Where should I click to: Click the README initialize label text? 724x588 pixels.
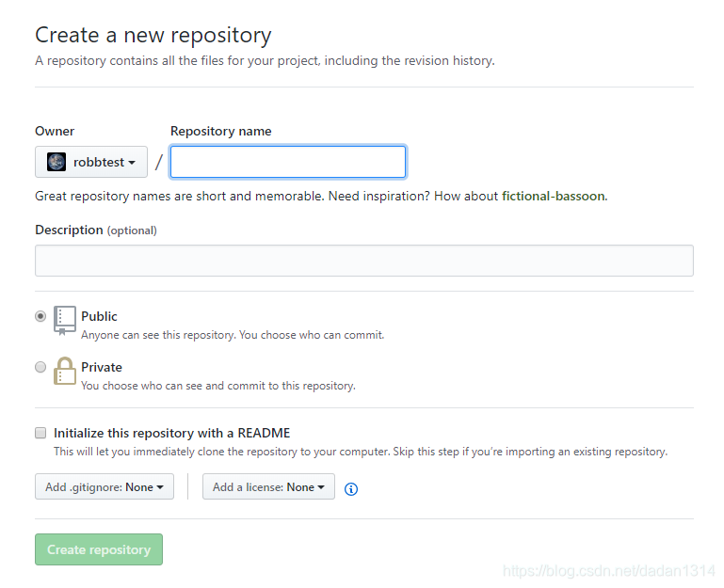pos(171,433)
